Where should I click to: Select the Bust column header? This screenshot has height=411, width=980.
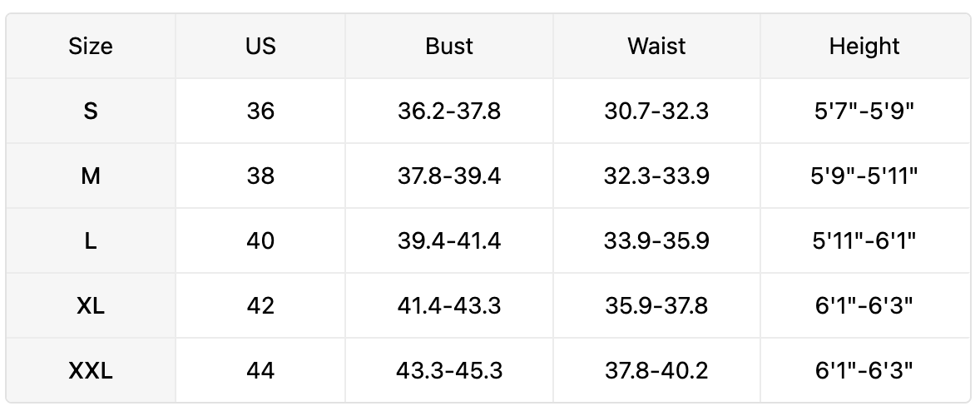(x=449, y=47)
